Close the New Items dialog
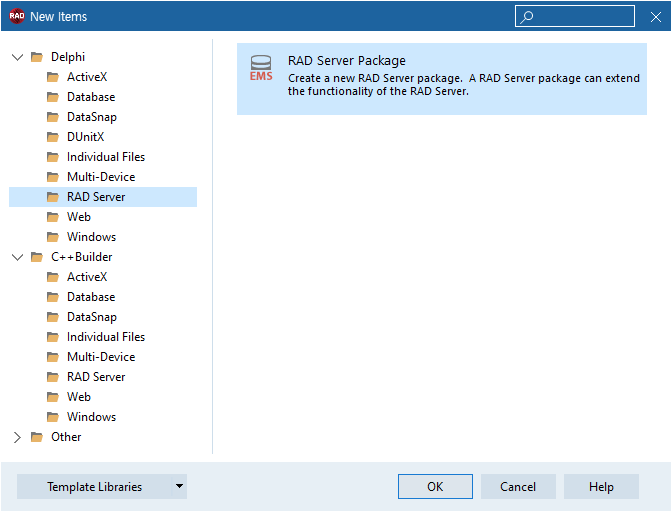The width and height of the screenshot is (672, 512). [656, 17]
